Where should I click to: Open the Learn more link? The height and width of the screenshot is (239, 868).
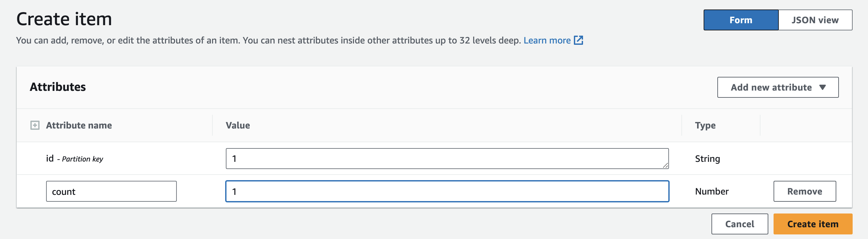click(x=547, y=40)
